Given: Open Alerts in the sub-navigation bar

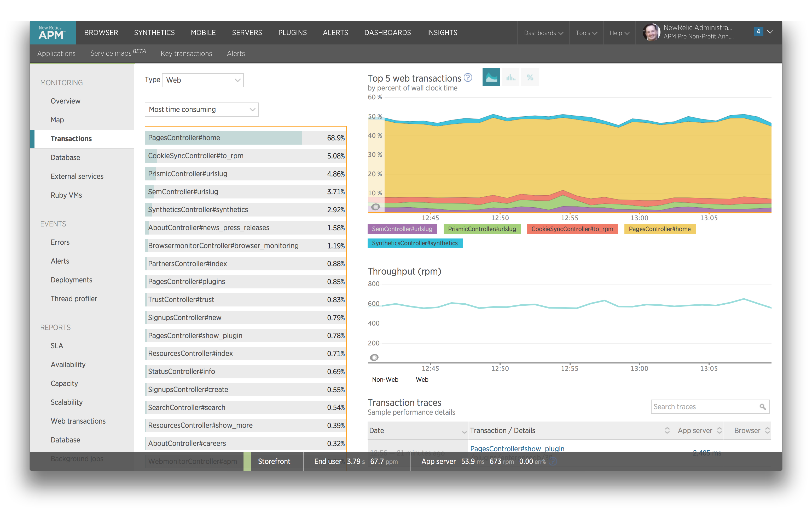Looking at the screenshot, I should (236, 53).
